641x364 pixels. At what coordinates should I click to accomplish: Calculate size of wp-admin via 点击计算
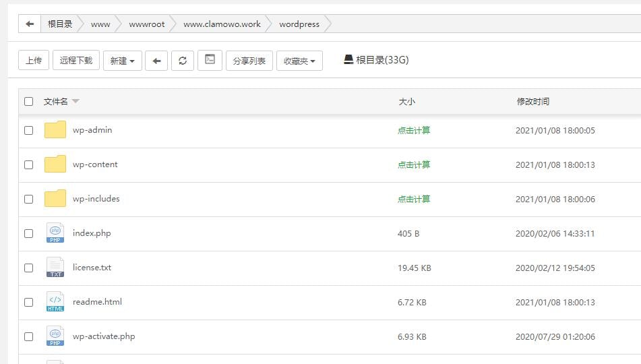click(414, 131)
